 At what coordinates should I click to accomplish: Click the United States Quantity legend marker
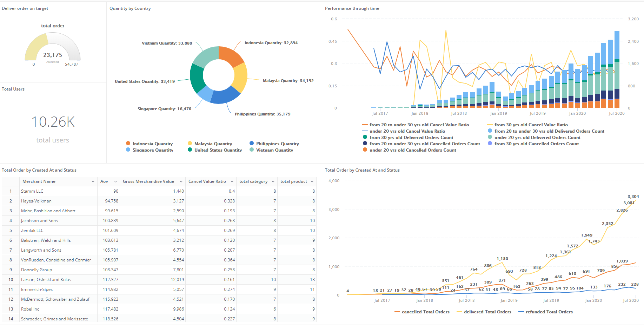click(x=190, y=150)
